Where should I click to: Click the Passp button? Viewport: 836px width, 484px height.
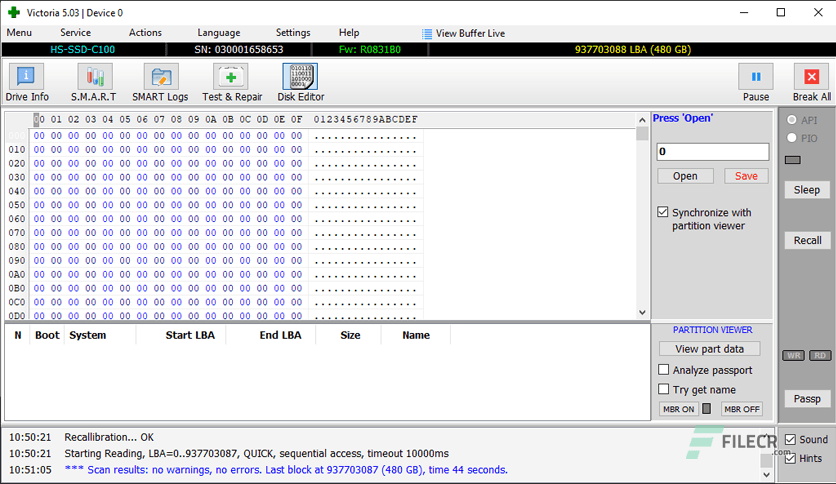coord(807,399)
